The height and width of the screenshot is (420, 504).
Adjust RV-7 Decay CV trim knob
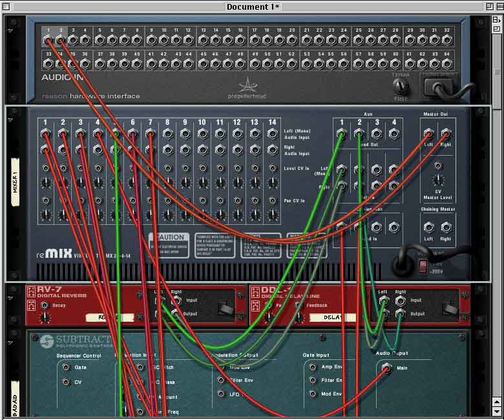pyautogui.click(x=45, y=318)
